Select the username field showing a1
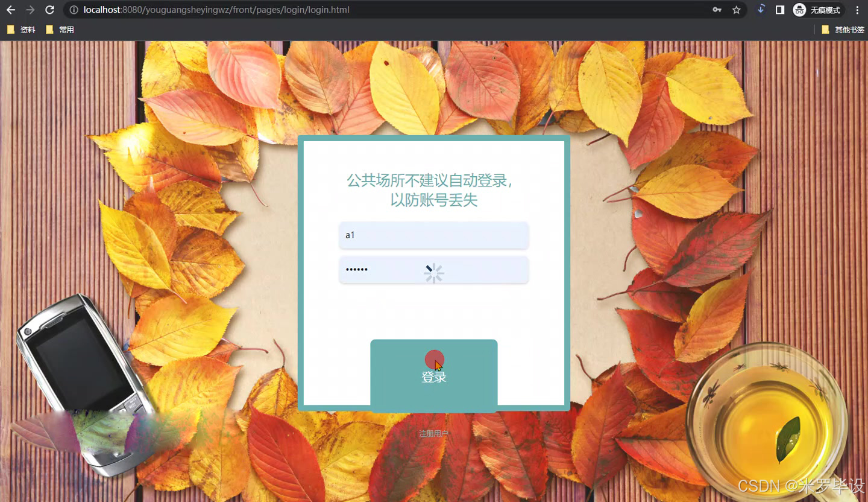This screenshot has width=868, height=502. [433, 235]
